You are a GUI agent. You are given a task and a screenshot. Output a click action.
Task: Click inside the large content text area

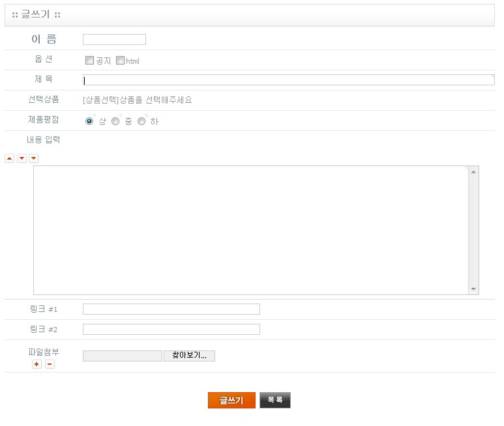click(251, 230)
